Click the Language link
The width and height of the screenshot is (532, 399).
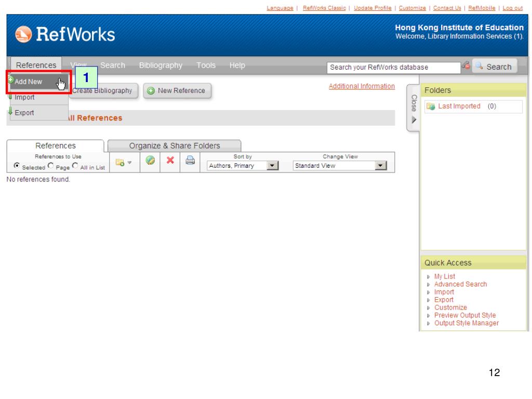coord(280,8)
